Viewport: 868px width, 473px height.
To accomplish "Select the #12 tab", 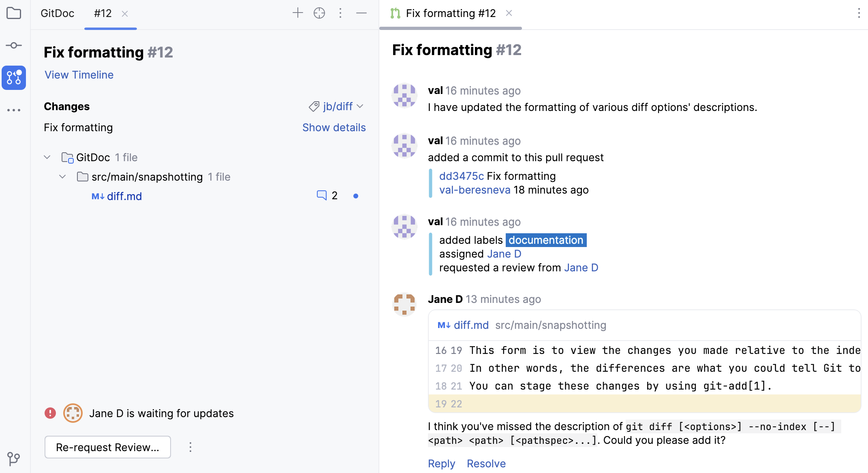I will pyautogui.click(x=103, y=13).
